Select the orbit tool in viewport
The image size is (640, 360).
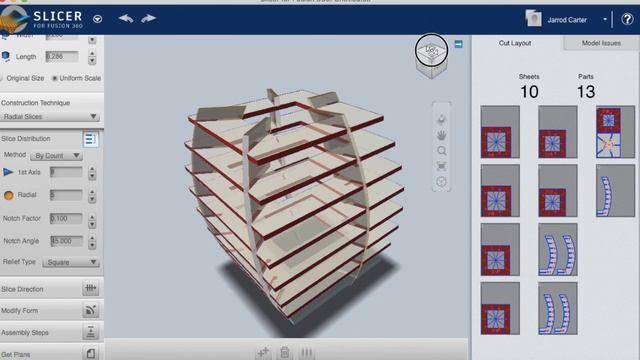(441, 119)
